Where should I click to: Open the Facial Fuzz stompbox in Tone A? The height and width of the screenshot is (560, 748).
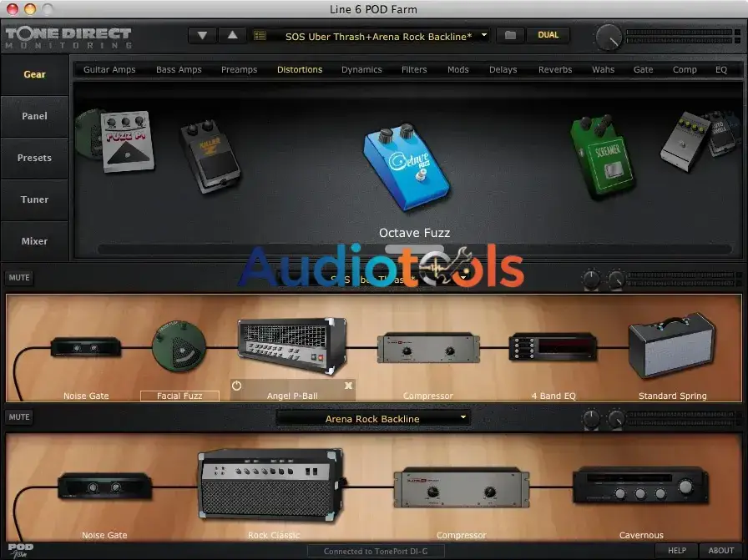click(x=179, y=346)
